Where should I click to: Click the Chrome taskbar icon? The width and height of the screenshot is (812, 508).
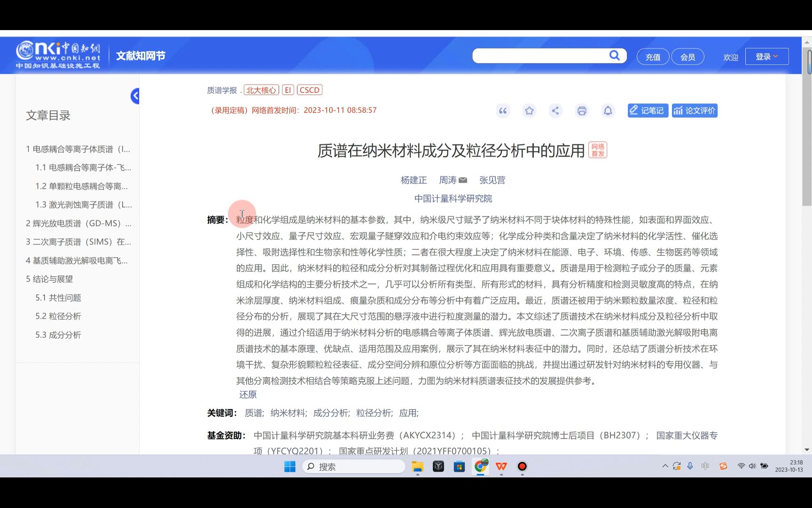point(481,466)
